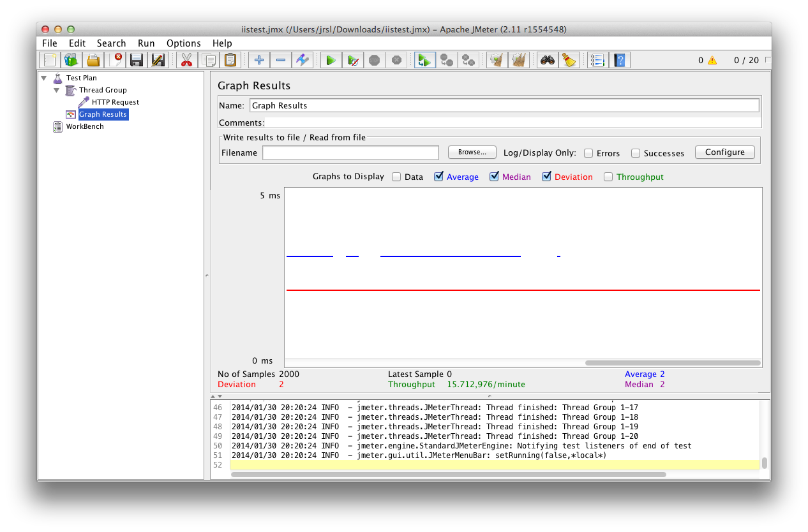The height and width of the screenshot is (532, 808).
Task: Click the Browse button for results file
Action: (x=472, y=152)
